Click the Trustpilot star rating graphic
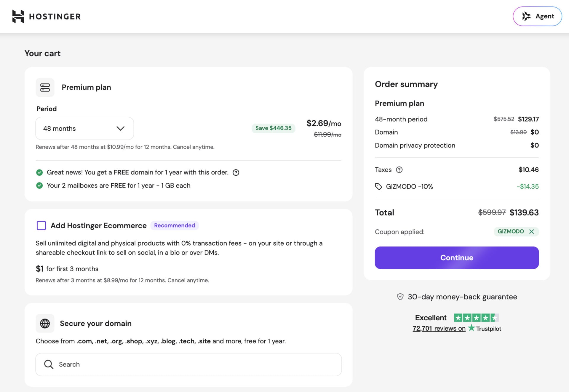Viewport: 569px width, 392px height. 476,318
